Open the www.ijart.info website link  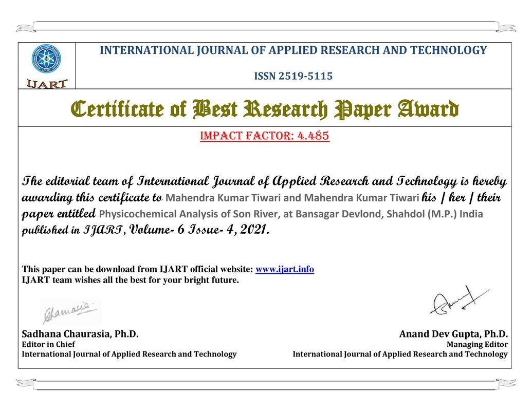285,269
